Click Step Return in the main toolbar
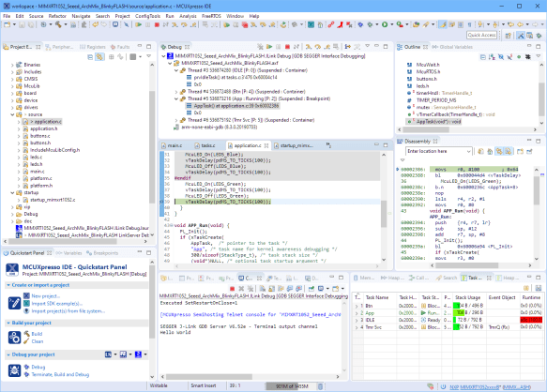 tap(193, 24)
